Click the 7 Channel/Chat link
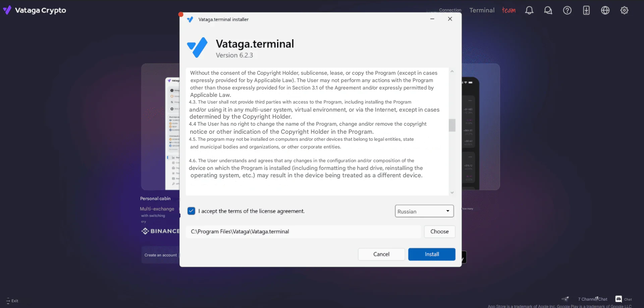This screenshot has height=308, width=644. [592, 299]
